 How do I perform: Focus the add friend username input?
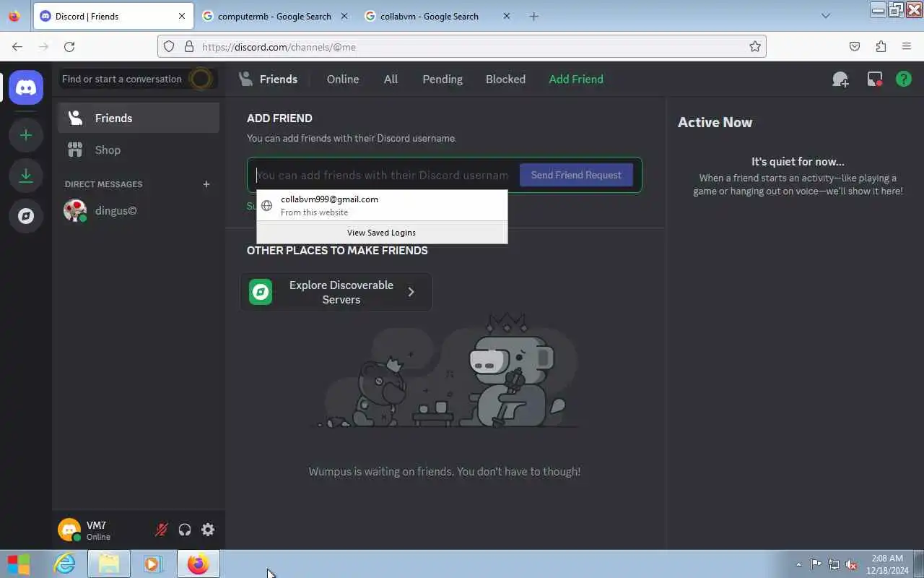[x=383, y=175]
